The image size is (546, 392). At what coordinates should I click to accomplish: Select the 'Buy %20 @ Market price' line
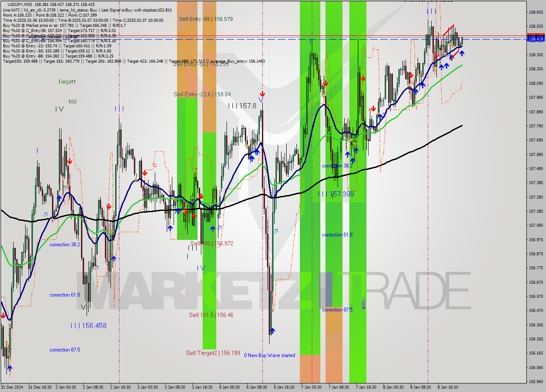point(64,25)
